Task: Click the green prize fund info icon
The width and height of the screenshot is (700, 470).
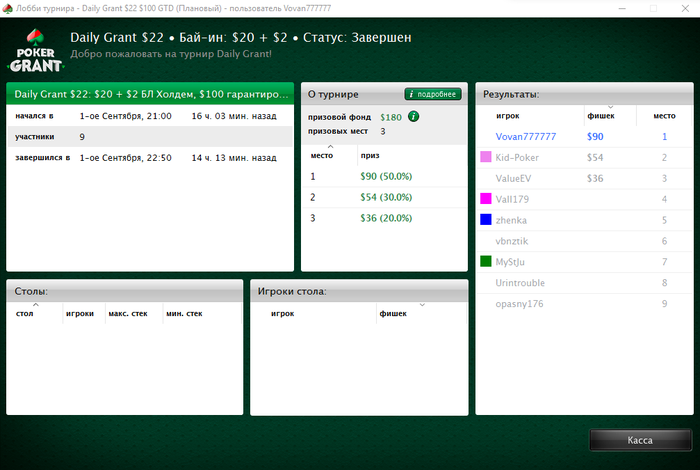Action: coord(414,116)
